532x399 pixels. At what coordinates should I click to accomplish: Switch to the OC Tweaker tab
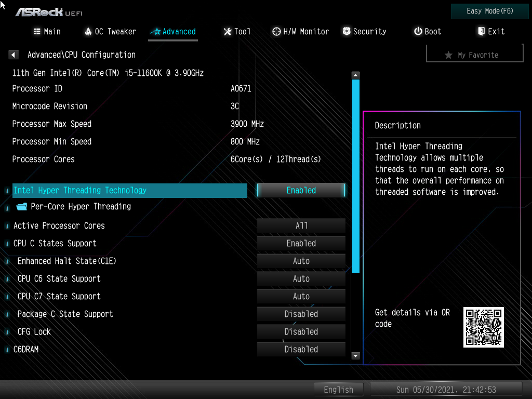111,32
